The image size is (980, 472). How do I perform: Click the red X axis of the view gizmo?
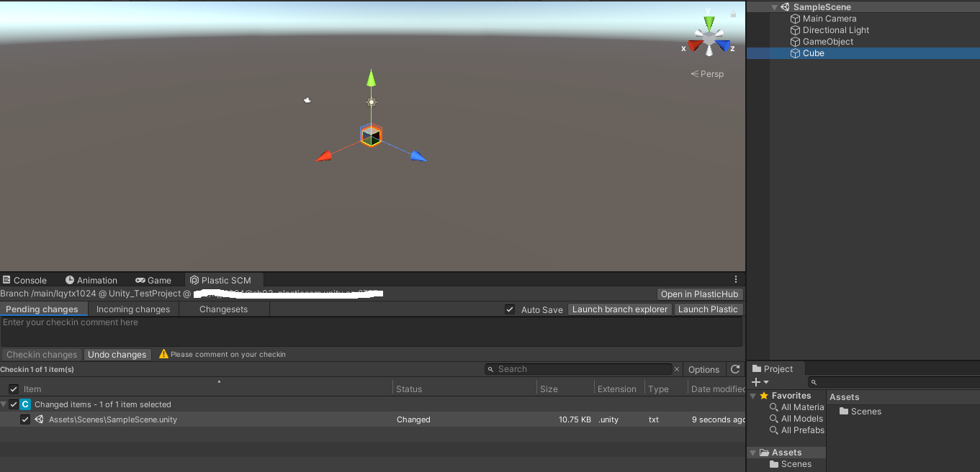click(693, 46)
